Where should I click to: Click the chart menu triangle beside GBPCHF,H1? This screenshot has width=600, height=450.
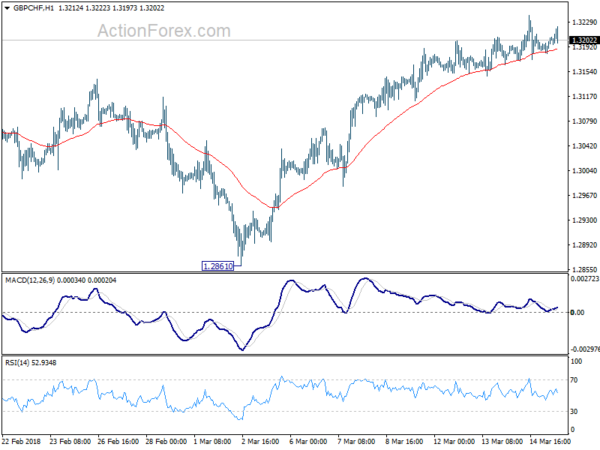[7, 8]
